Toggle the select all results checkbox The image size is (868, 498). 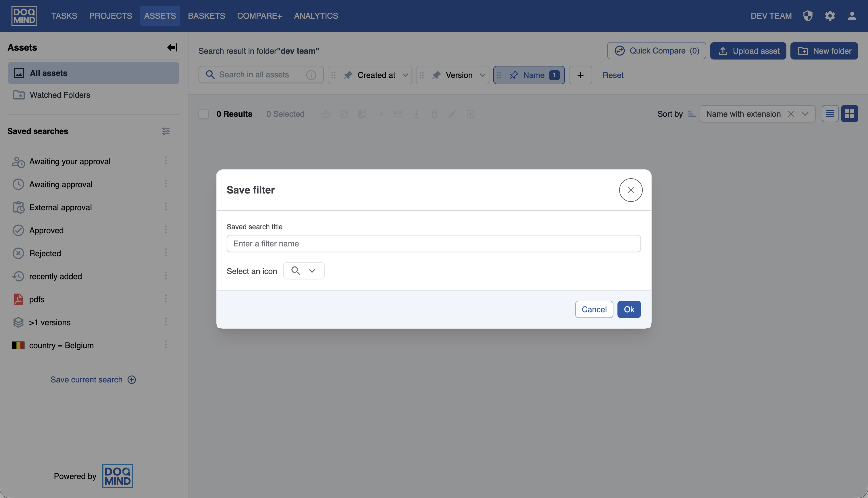[x=204, y=114]
